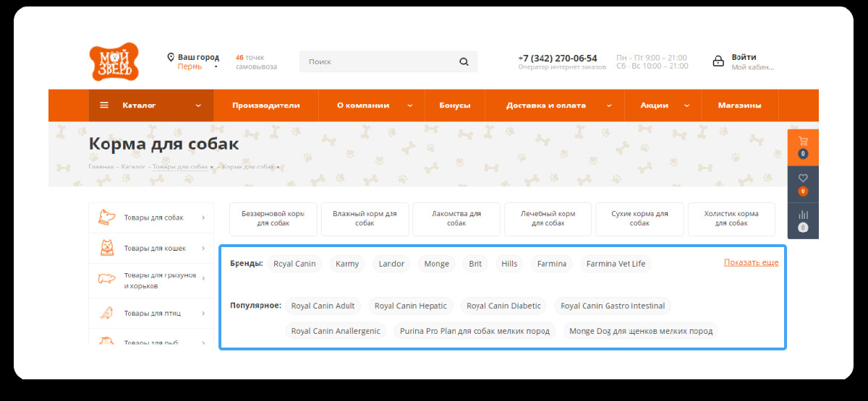Click the cat icon in sidebar

pos(106,248)
